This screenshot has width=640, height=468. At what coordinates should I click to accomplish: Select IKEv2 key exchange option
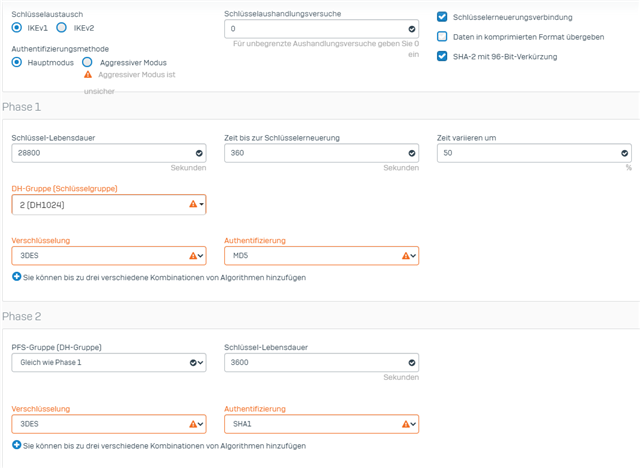coord(62,28)
